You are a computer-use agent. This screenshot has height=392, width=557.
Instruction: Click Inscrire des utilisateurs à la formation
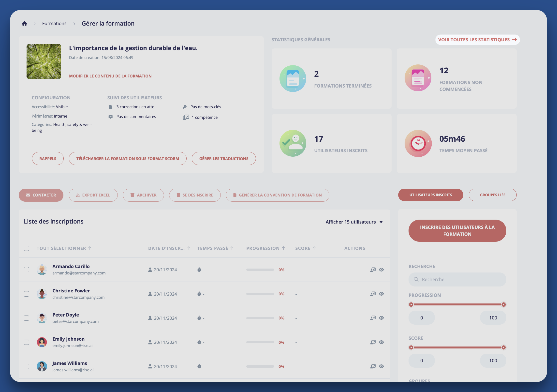pos(457,230)
